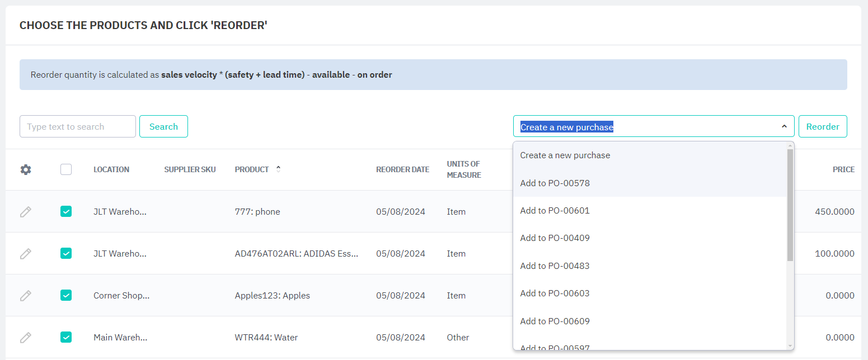The image size is (868, 360).
Task: Click the table settings gear icon
Action: click(26, 169)
